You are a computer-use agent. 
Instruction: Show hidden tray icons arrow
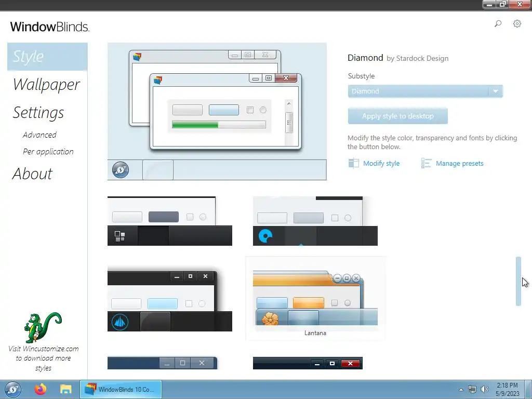tap(461, 390)
